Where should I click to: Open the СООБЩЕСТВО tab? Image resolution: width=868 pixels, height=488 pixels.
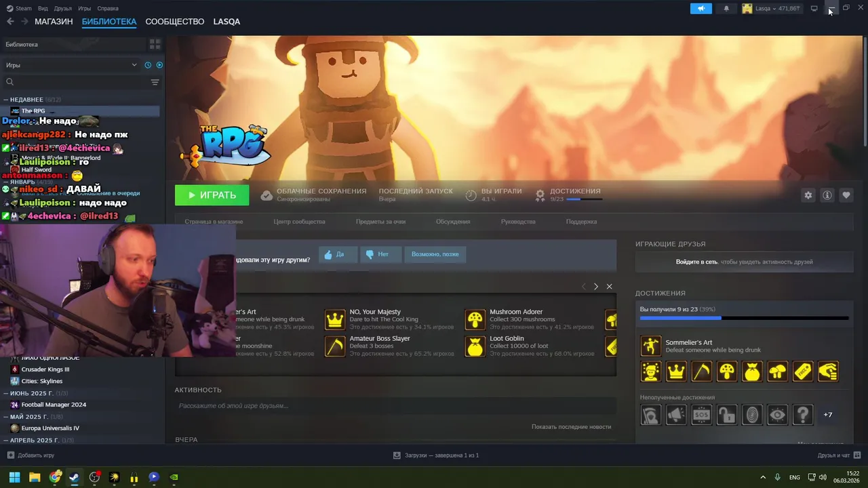point(175,22)
